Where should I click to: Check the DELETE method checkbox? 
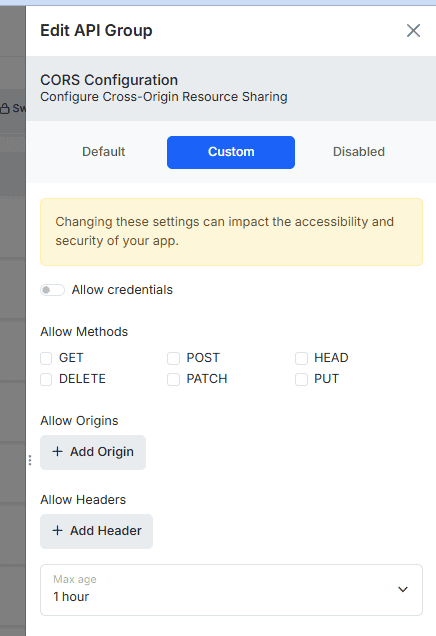(x=46, y=379)
